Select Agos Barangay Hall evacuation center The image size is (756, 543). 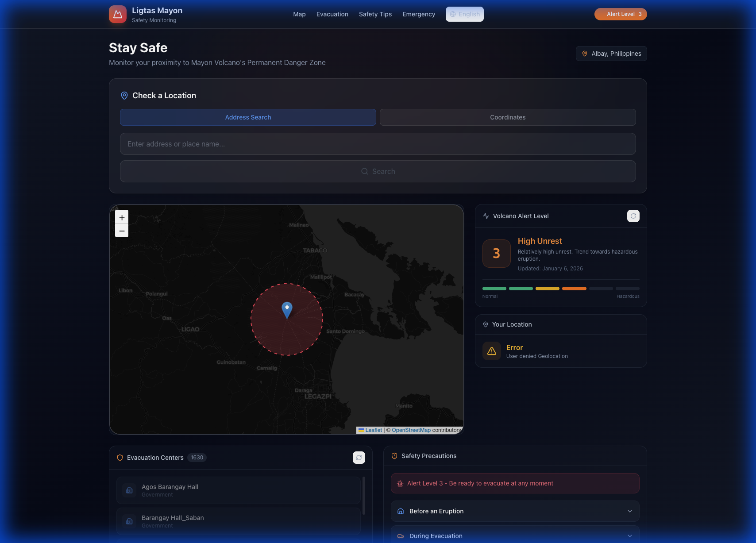coord(238,490)
